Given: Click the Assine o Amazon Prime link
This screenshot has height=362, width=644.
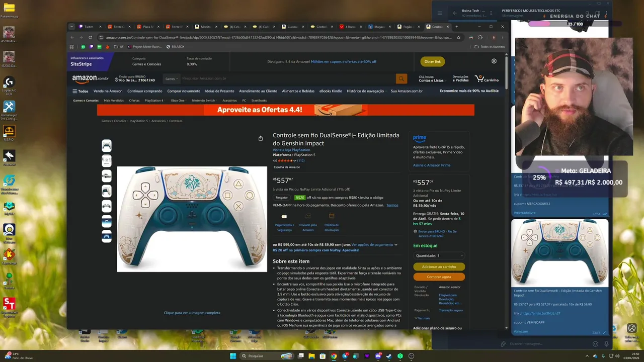Looking at the screenshot, I should tap(432, 165).
